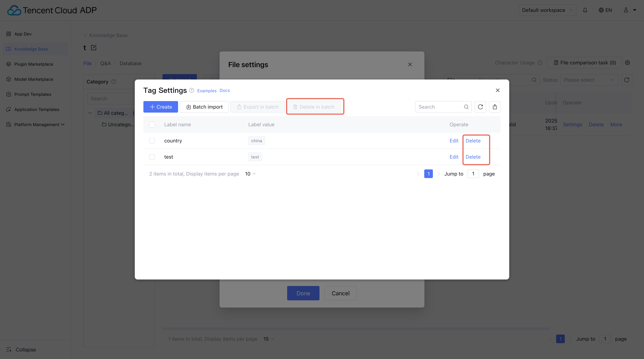Open the Default workspace dropdown

pyautogui.click(x=548, y=10)
